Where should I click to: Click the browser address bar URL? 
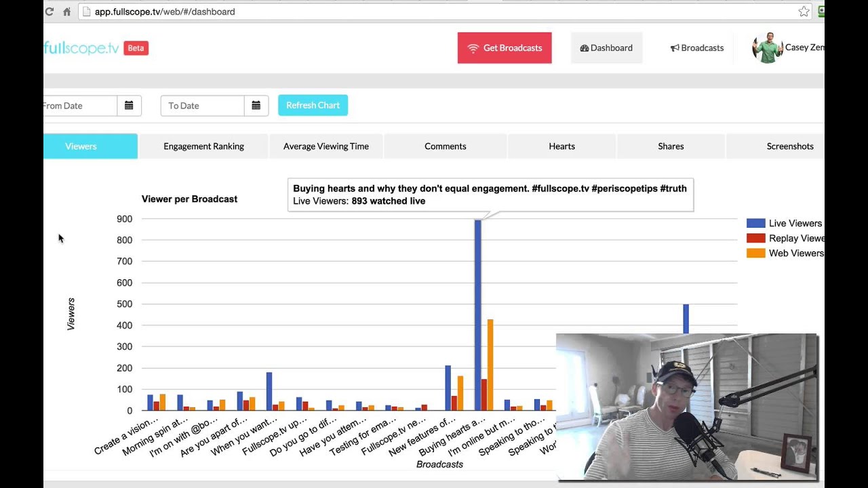(x=165, y=12)
